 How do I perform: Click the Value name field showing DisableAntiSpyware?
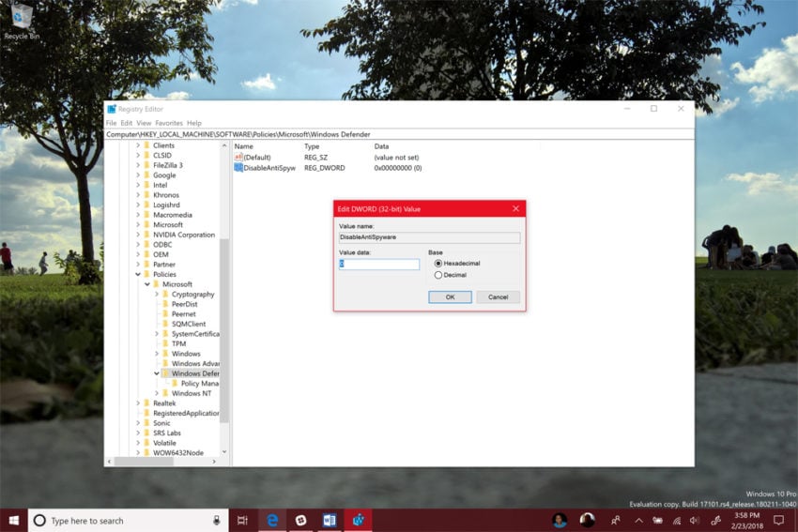click(430, 237)
